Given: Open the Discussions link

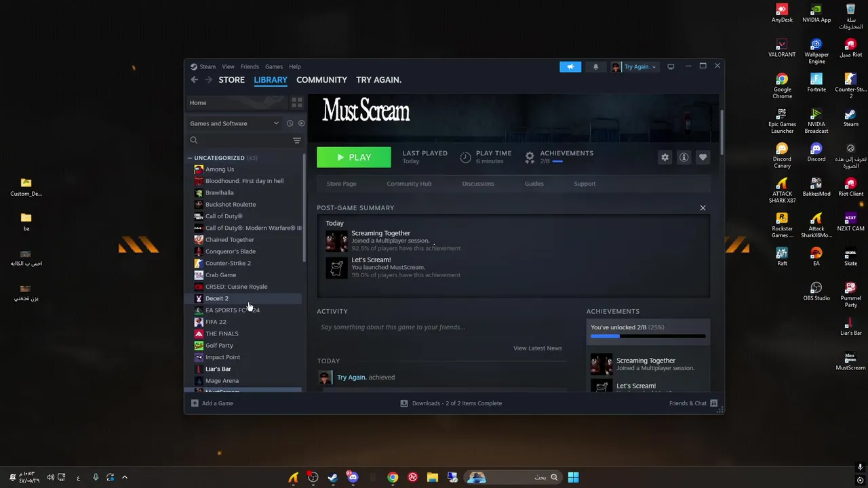Looking at the screenshot, I should 478,184.
